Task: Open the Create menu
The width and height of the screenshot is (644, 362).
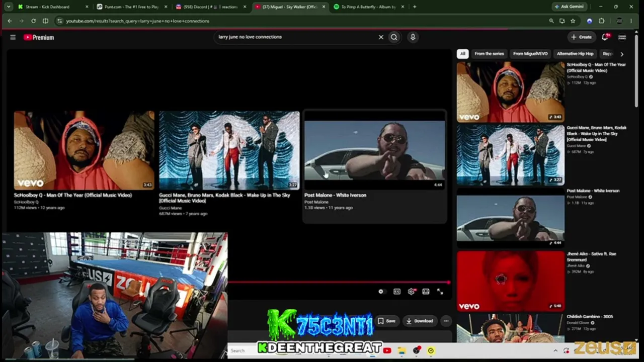Action: (581, 37)
